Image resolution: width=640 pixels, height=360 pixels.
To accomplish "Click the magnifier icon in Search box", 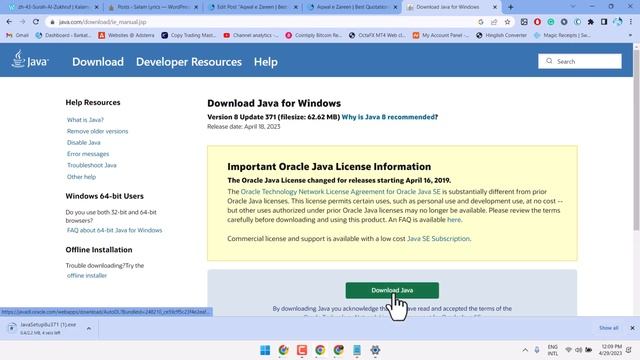I will point(549,61).
